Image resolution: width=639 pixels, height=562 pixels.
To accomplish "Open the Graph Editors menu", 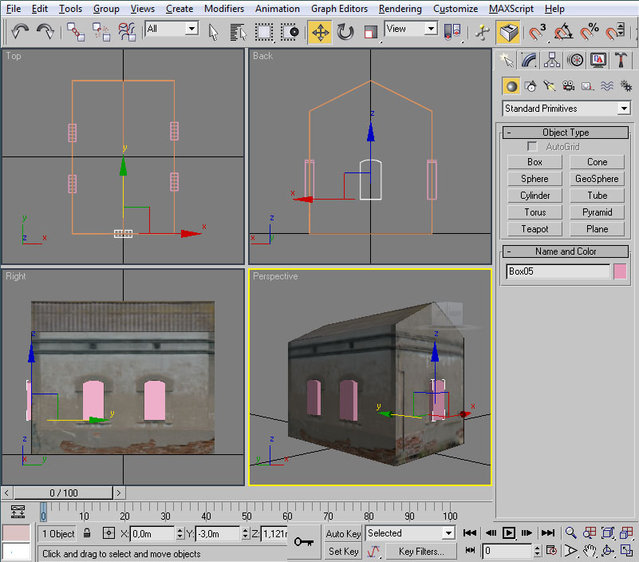I will 340,8.
